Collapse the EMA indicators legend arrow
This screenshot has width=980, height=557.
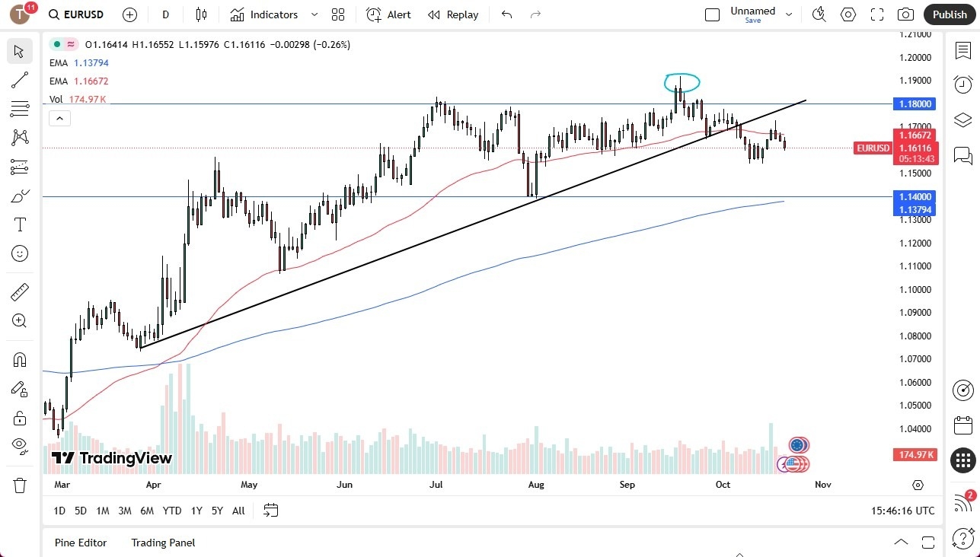point(59,118)
